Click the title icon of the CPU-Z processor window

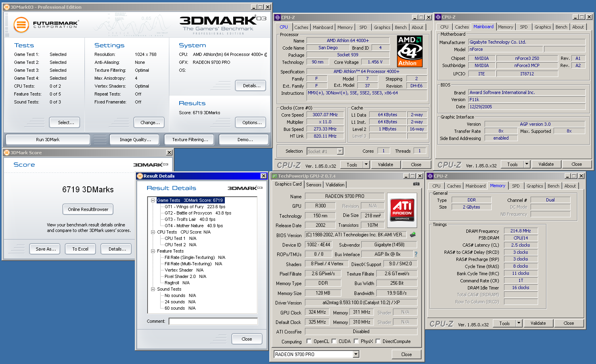[x=278, y=17]
